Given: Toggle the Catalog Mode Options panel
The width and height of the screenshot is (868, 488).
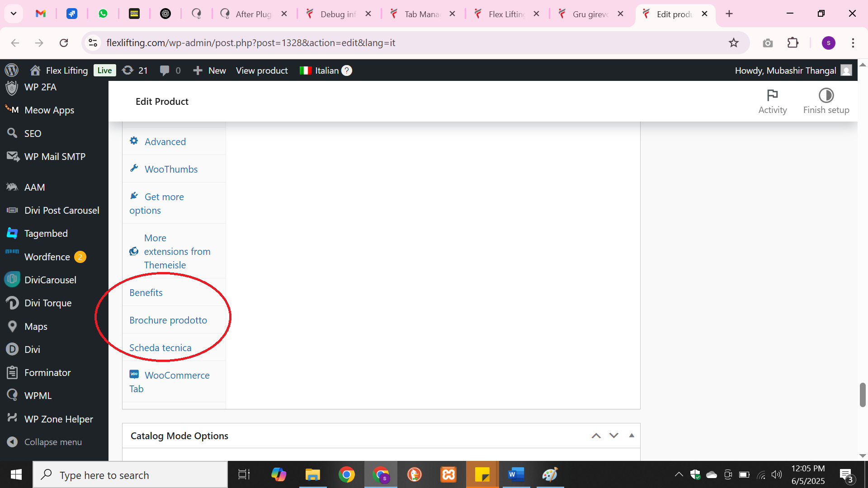Looking at the screenshot, I should click(632, 436).
